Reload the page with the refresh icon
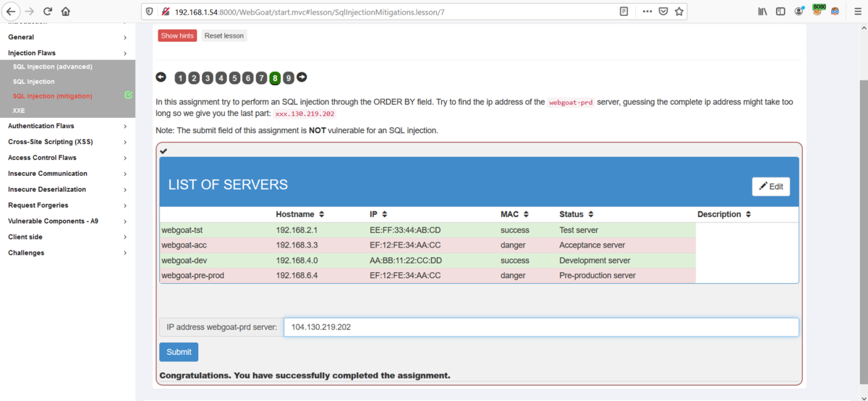This screenshot has height=401, width=868. click(x=48, y=12)
